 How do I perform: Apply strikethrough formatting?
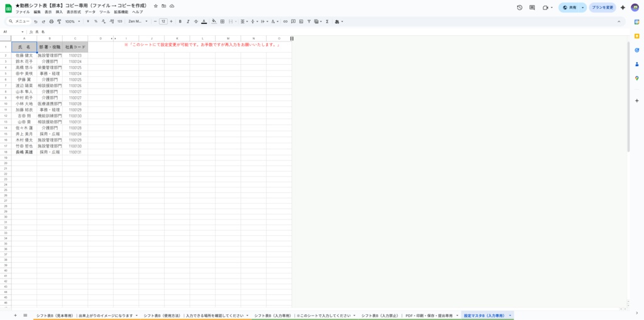[196, 21]
